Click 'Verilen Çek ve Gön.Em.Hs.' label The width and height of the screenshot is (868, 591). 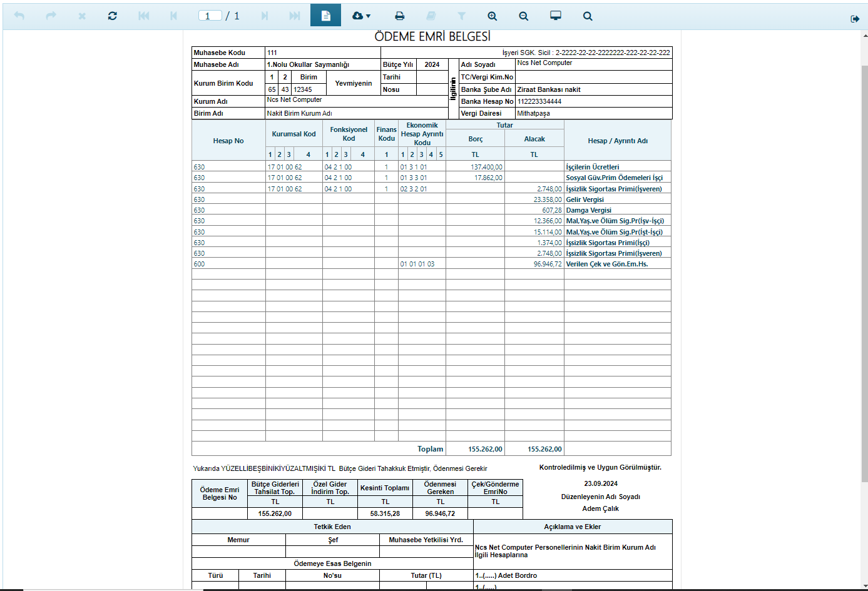[607, 264]
